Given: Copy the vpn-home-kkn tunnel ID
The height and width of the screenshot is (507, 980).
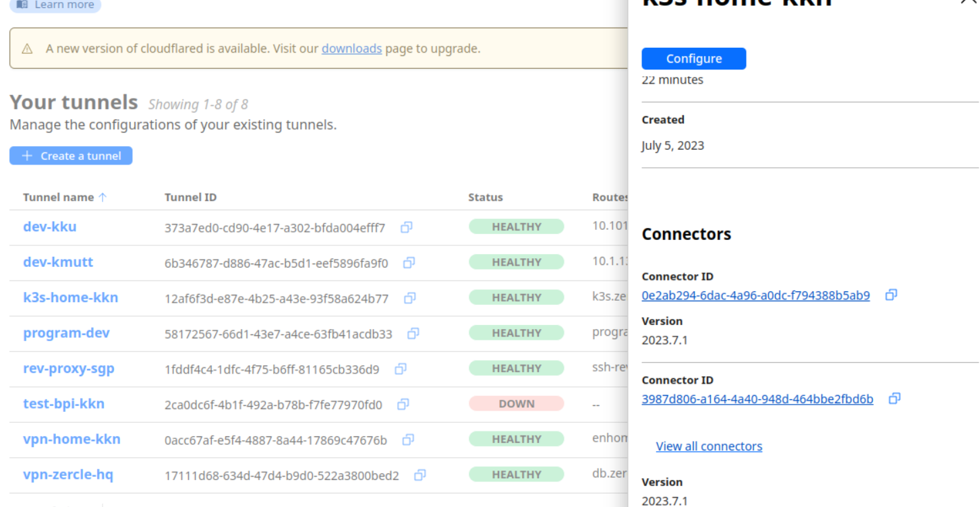Looking at the screenshot, I should coord(408,440).
